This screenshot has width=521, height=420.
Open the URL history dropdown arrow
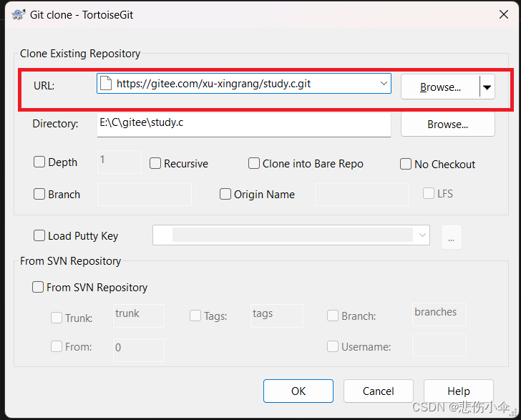click(x=384, y=83)
